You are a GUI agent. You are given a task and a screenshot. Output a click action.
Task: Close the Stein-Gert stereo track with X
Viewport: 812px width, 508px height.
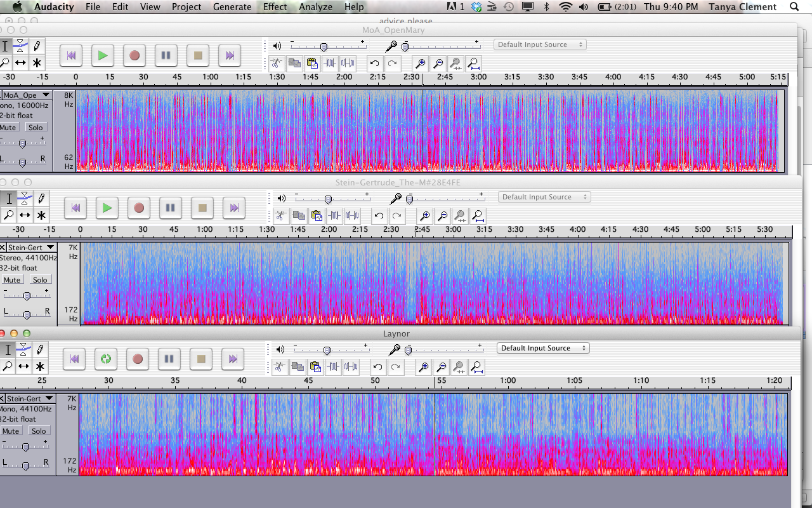click(3, 248)
